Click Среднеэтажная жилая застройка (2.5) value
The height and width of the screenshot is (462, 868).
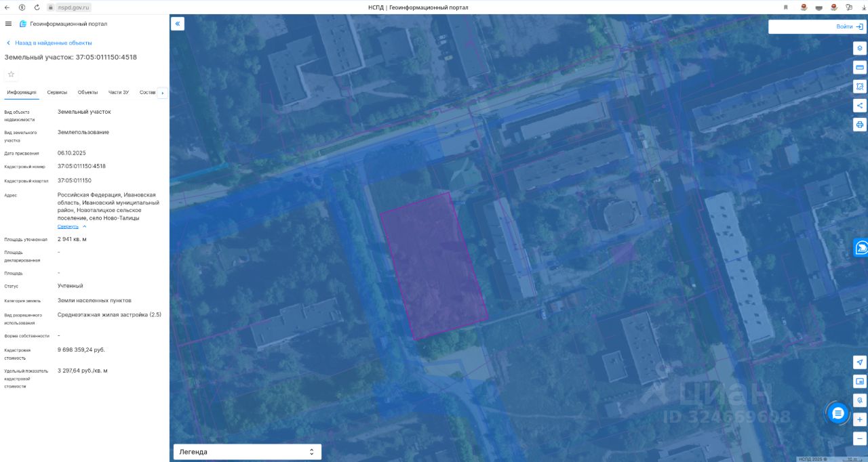(x=109, y=314)
